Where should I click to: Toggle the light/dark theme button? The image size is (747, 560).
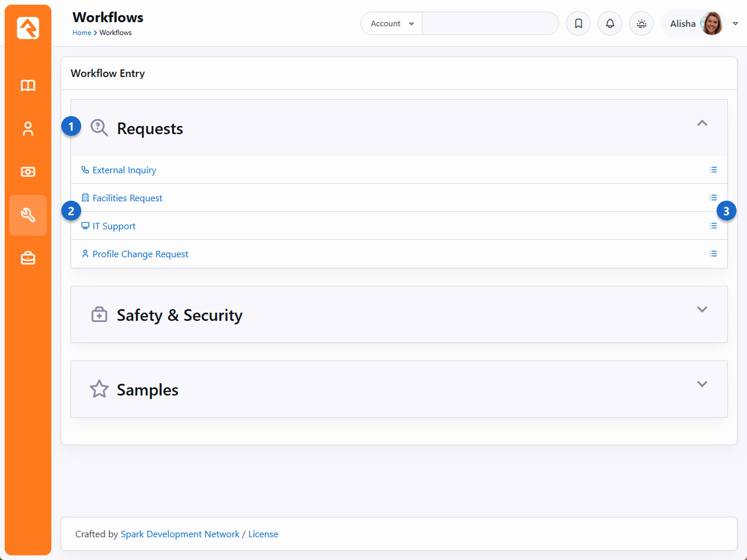(x=641, y=23)
